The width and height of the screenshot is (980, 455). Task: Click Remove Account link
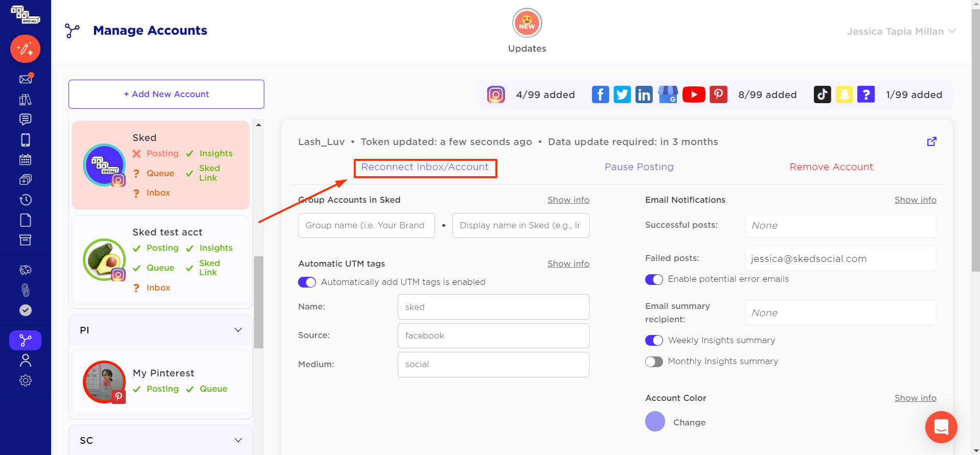coord(831,167)
